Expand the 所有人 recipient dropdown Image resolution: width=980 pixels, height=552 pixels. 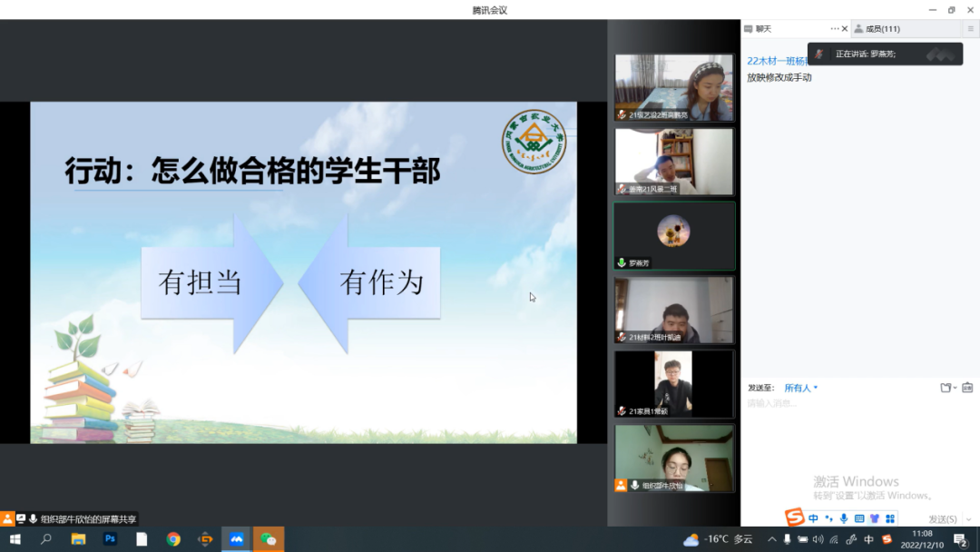[x=801, y=388]
